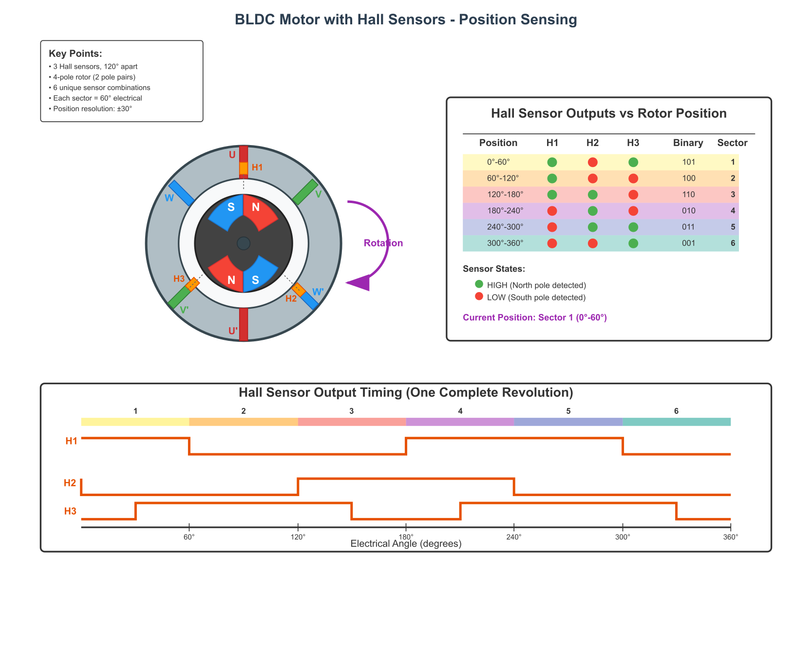Click the 60° axis tick label
This screenshot has width=812, height=649.
[x=189, y=537]
